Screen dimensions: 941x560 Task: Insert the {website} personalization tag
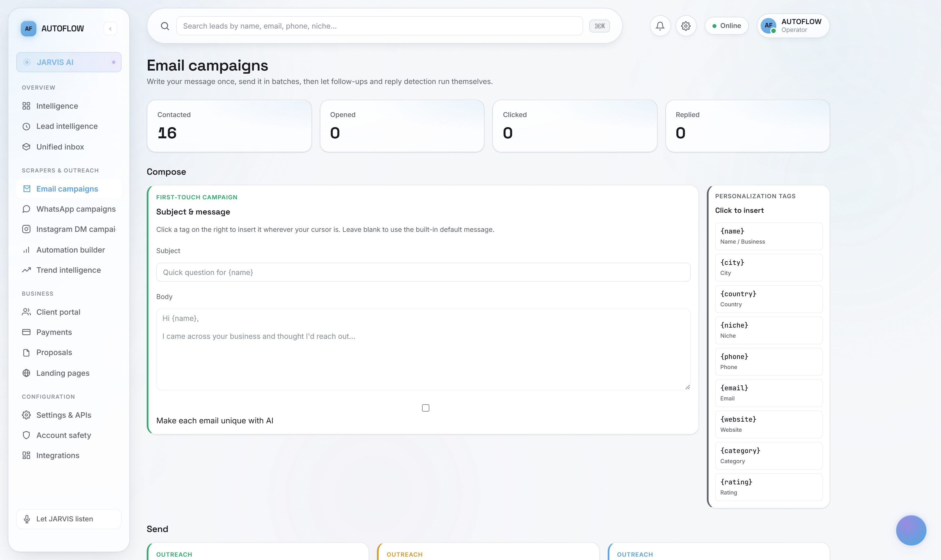point(768,424)
